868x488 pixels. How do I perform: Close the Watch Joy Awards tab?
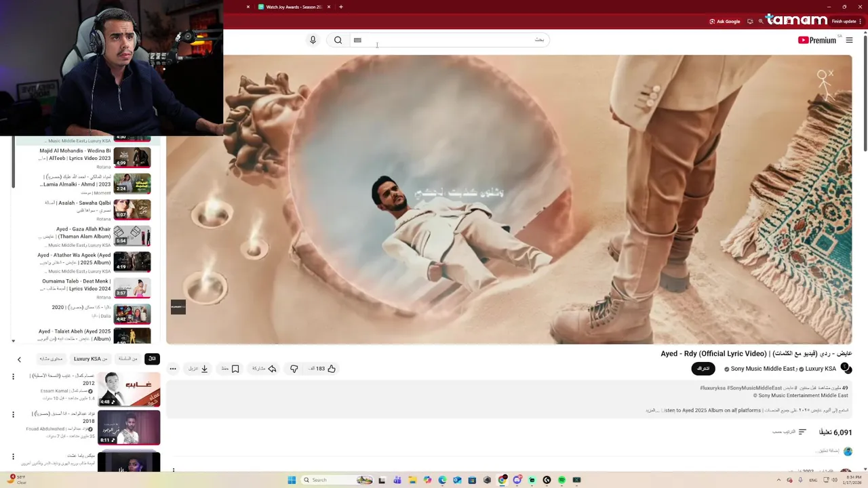(329, 7)
